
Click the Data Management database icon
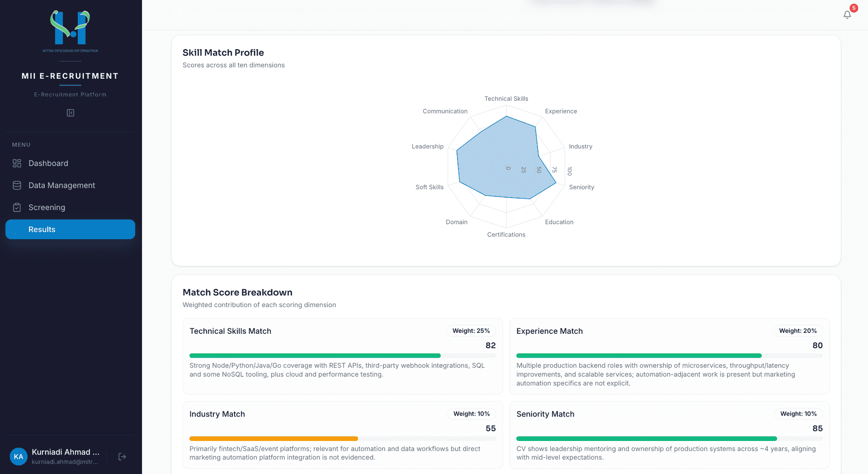(x=17, y=185)
